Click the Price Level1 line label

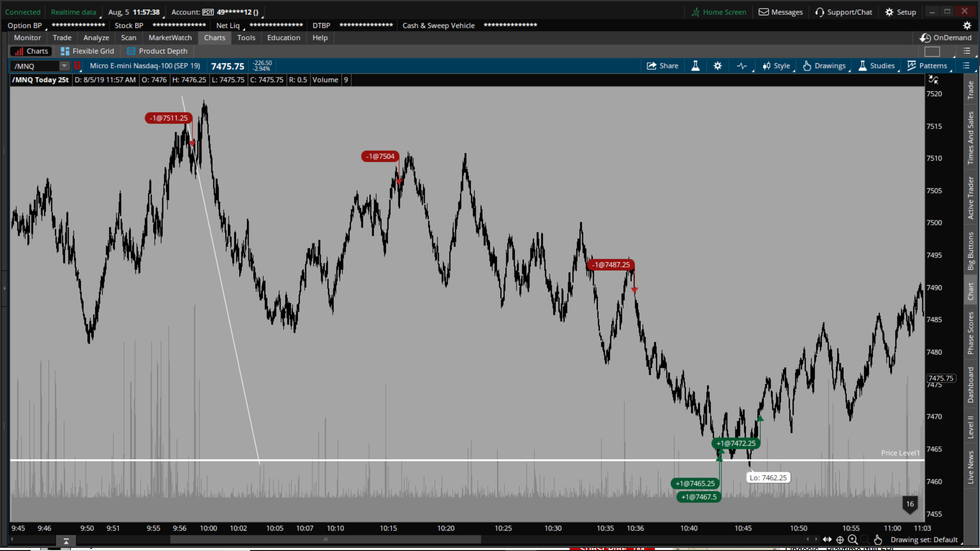900,453
